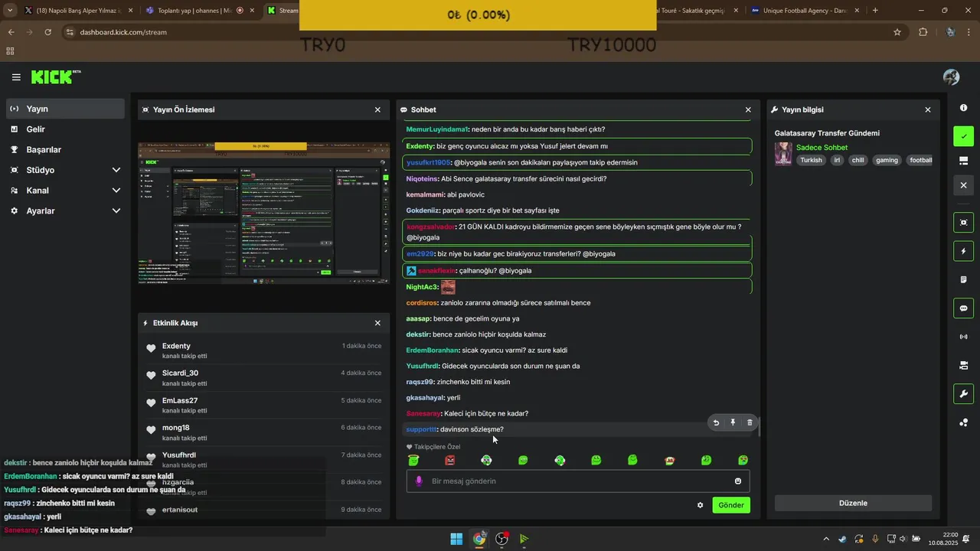The image size is (980, 551).
Task: Open the layout icon in right sidebar
Action: [963, 161]
